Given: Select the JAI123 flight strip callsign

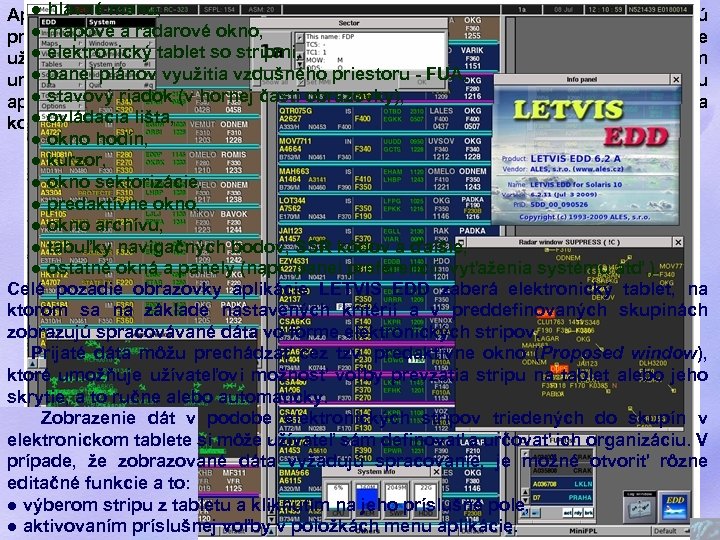Looking at the screenshot, I should coord(291,231).
